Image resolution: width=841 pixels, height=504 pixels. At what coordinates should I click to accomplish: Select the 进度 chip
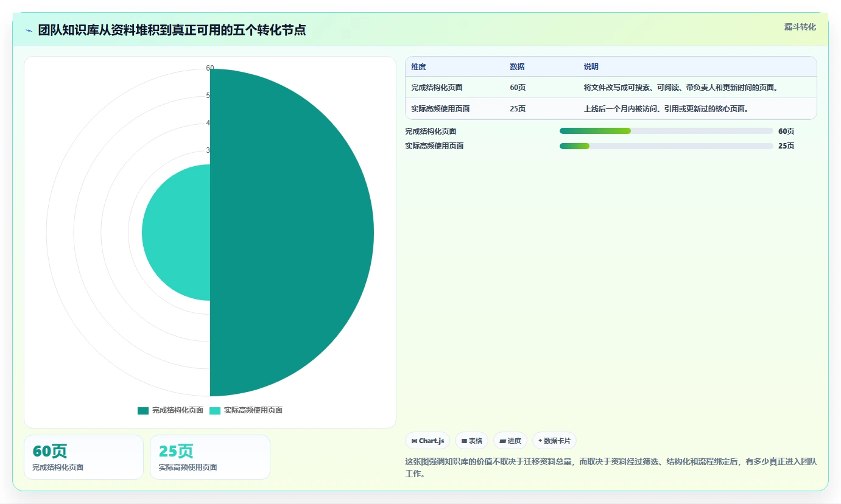(x=510, y=441)
